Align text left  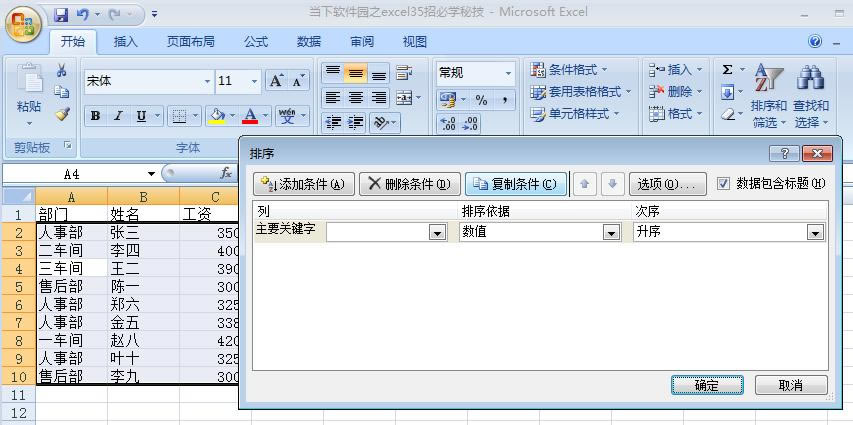(x=333, y=98)
